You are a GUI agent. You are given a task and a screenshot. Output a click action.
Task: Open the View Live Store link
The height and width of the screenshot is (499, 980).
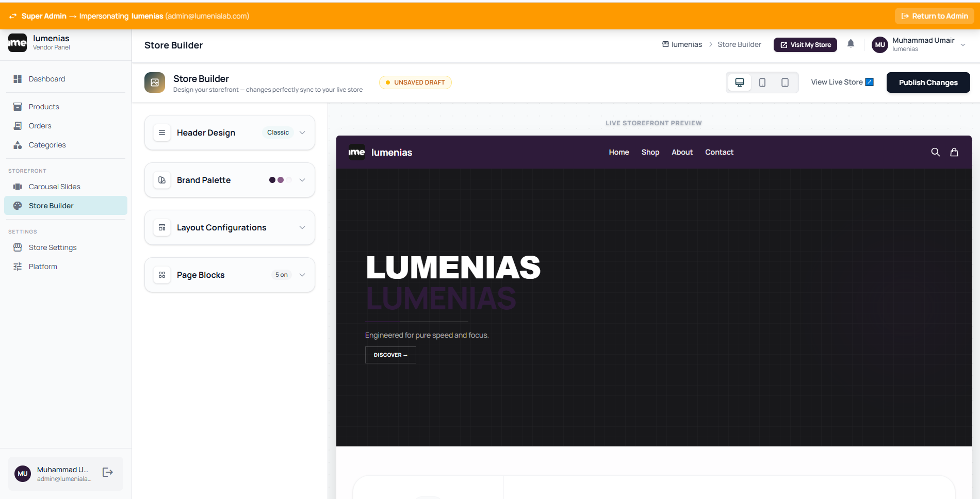point(842,82)
